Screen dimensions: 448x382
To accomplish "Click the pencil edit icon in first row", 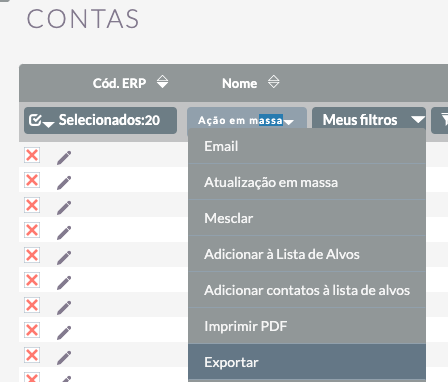I will 64,158.
